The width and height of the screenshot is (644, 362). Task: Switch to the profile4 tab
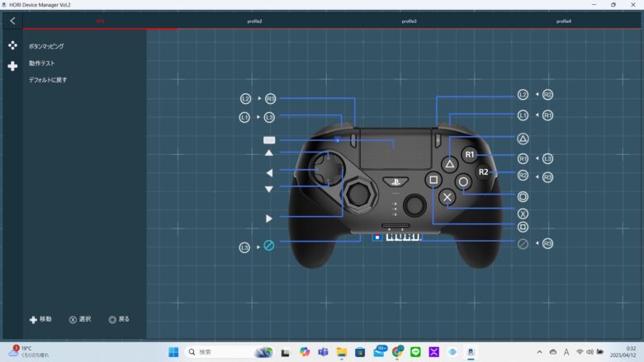click(x=563, y=21)
